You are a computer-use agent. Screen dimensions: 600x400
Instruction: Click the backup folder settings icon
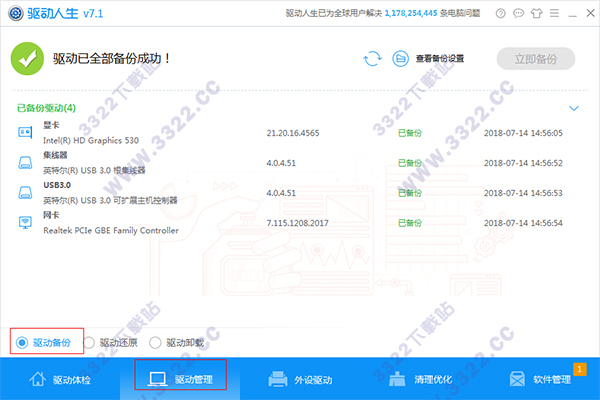(x=401, y=59)
